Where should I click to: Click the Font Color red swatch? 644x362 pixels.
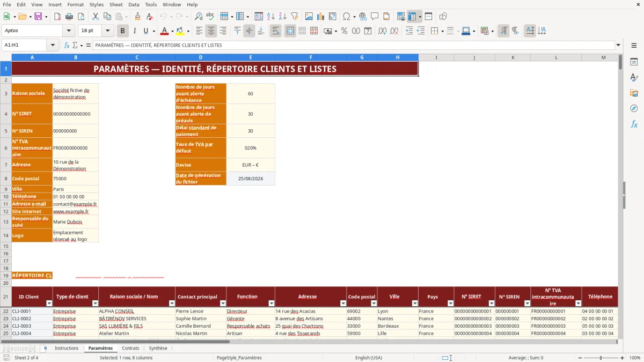(x=164, y=31)
